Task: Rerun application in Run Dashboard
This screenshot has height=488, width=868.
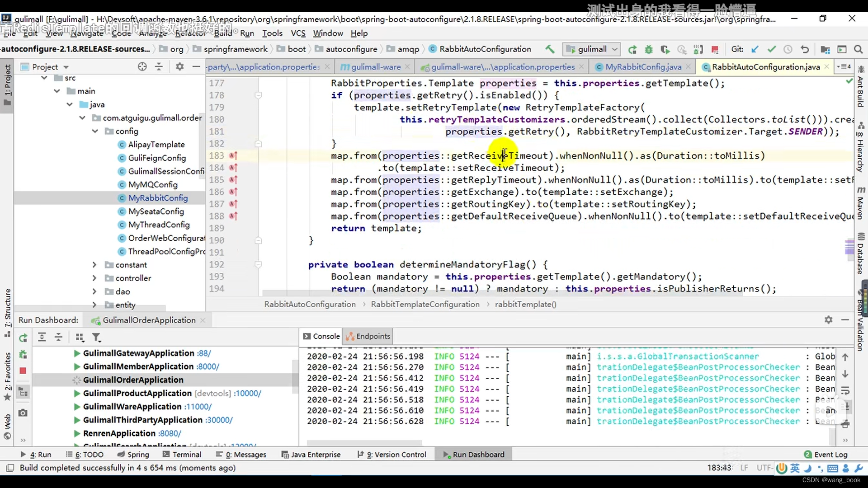Action: [23, 338]
